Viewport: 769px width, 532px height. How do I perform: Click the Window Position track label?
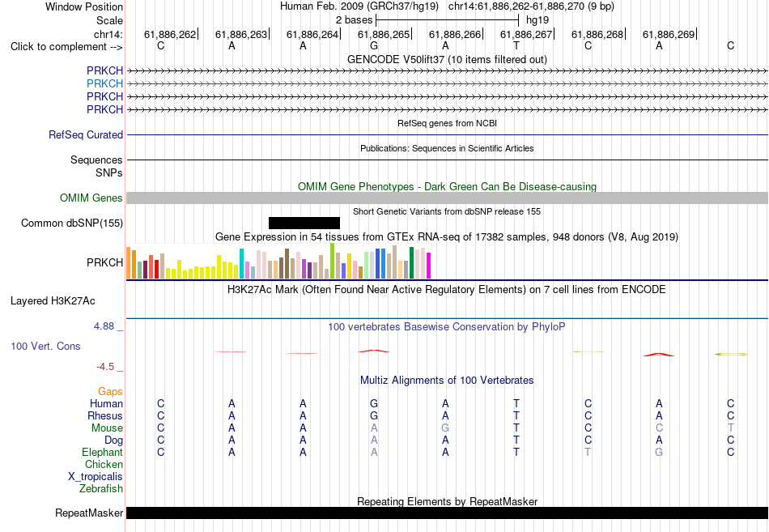coord(84,6)
